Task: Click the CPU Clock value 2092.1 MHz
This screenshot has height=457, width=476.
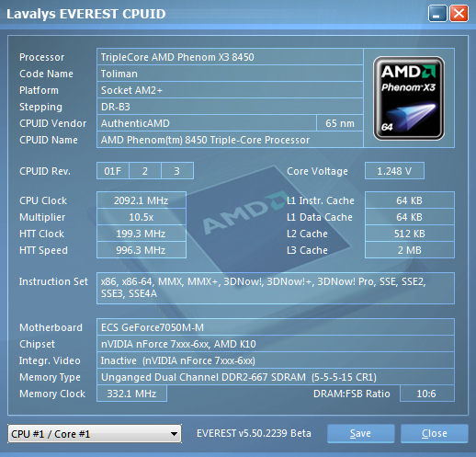Action: 142,200
